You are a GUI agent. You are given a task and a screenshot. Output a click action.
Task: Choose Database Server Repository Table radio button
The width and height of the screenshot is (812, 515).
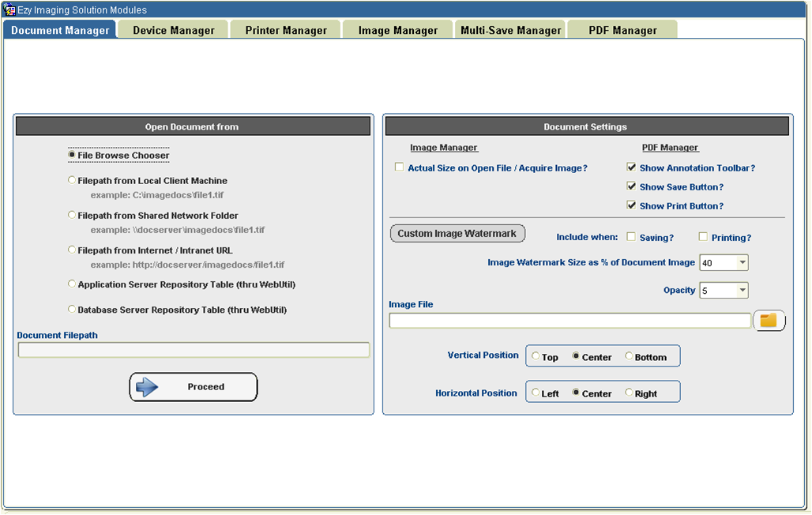73,310
